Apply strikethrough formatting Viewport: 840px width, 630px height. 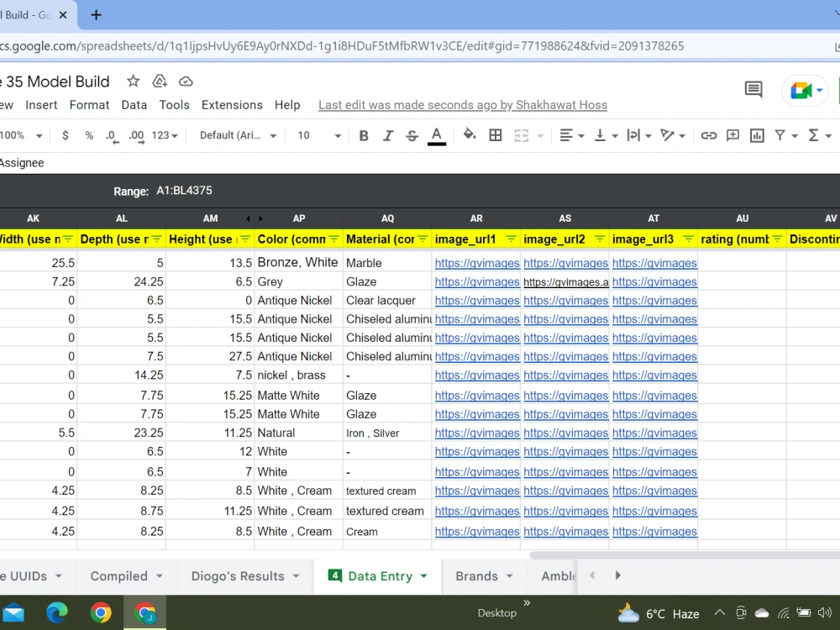tap(412, 135)
